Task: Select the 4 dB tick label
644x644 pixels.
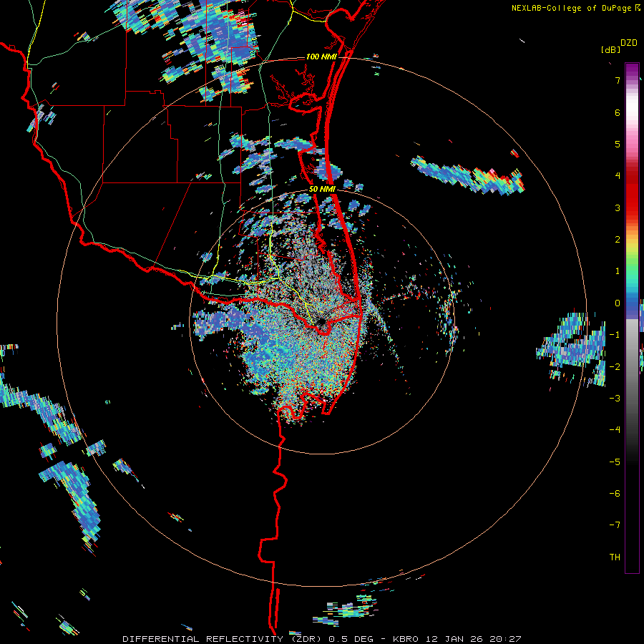Action: [618, 176]
